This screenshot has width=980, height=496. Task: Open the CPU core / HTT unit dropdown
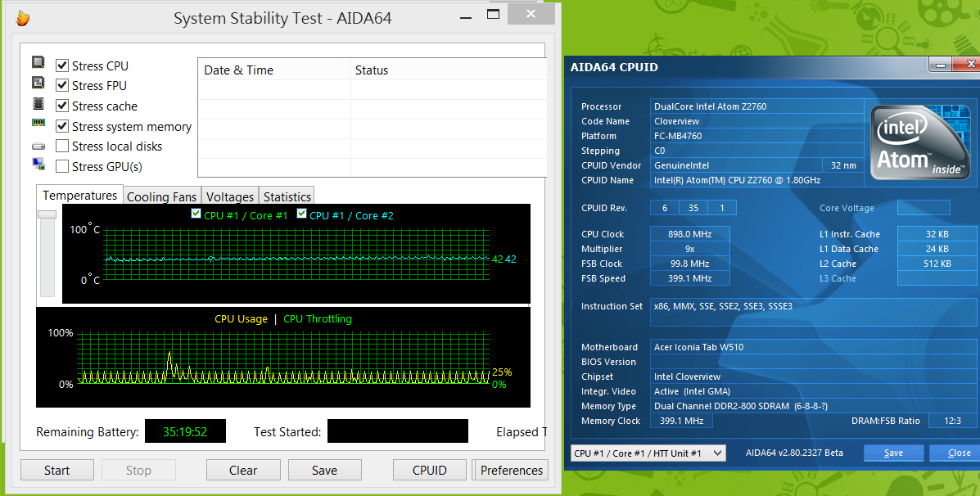coord(648,453)
